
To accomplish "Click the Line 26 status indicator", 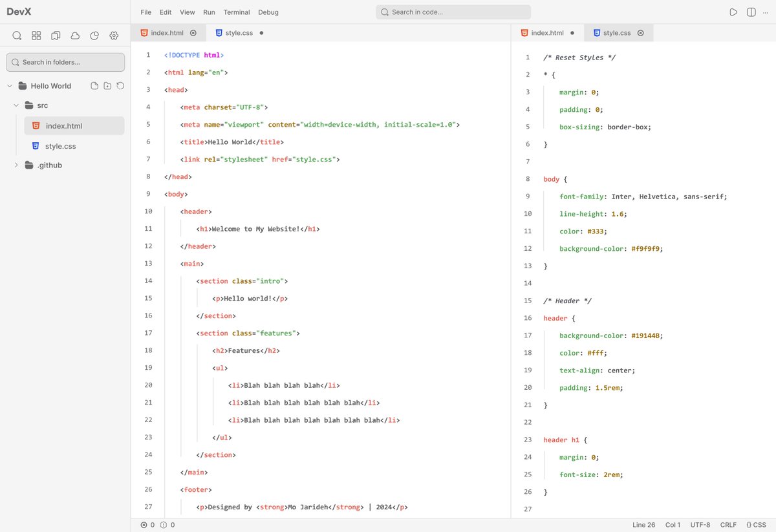I will 644,525.
